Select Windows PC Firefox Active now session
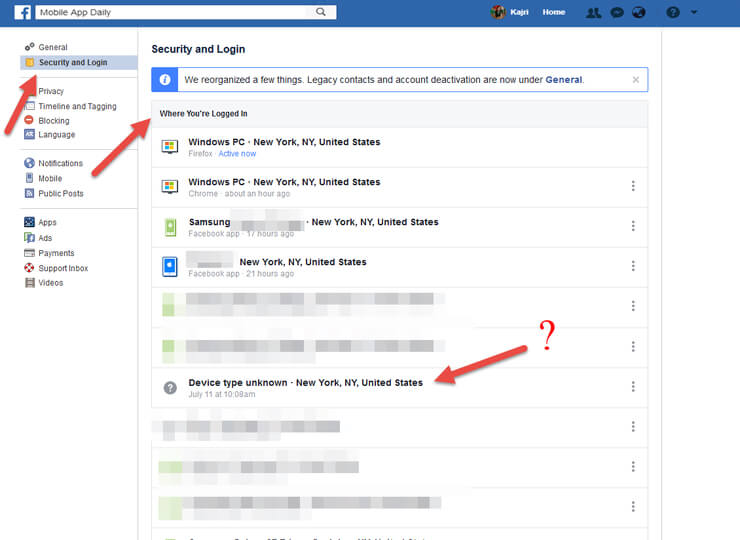Screen dimensions: 740x540 pyautogui.click(x=399, y=147)
